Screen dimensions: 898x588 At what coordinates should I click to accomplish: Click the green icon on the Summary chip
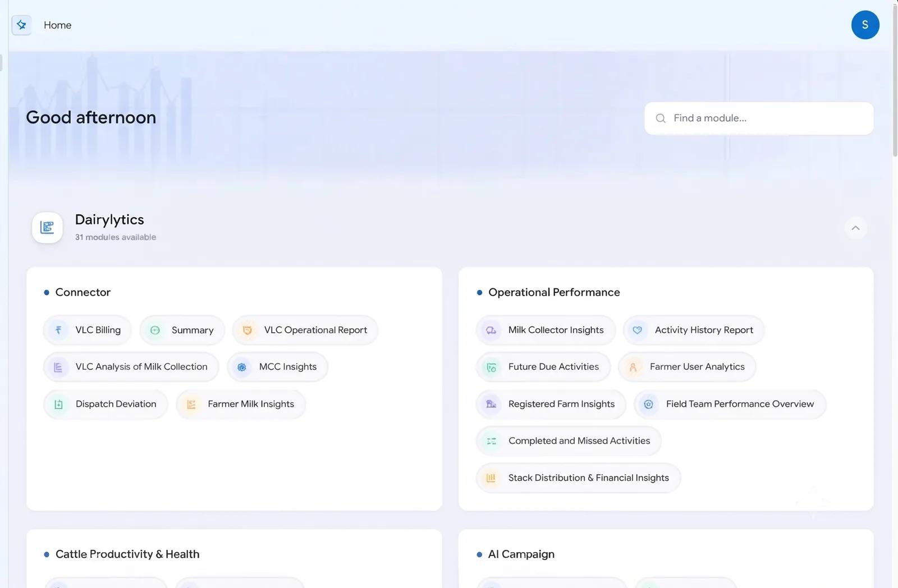[155, 330]
